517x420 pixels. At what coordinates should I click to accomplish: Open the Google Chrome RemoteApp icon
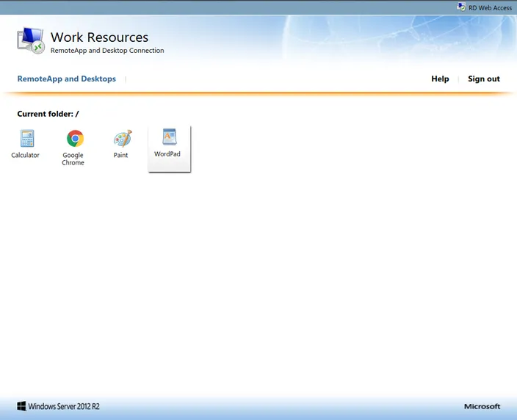(x=75, y=138)
